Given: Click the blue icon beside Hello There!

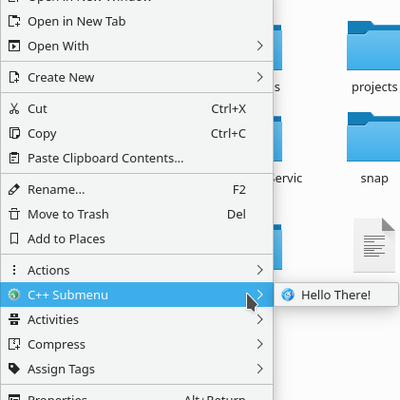Looking at the screenshot, I should click(x=288, y=295).
